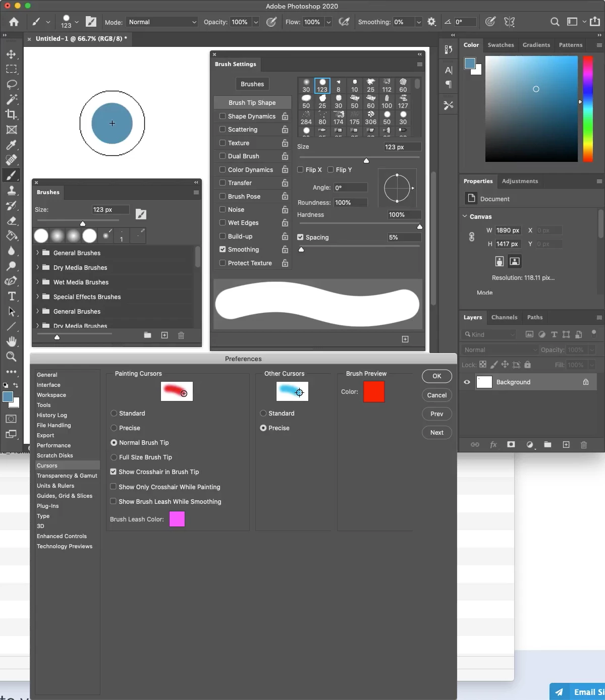Open the search magnifier icon
This screenshot has width=605, height=700.
(555, 22)
